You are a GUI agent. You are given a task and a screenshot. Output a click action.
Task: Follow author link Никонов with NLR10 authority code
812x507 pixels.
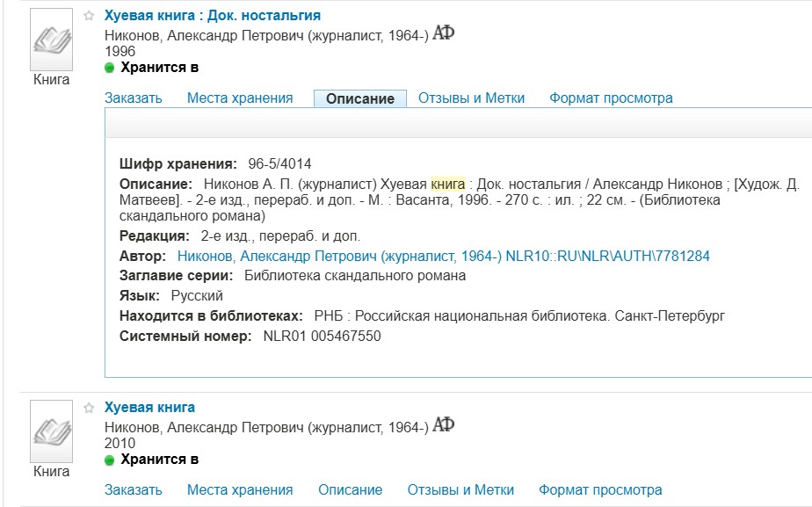click(x=443, y=256)
